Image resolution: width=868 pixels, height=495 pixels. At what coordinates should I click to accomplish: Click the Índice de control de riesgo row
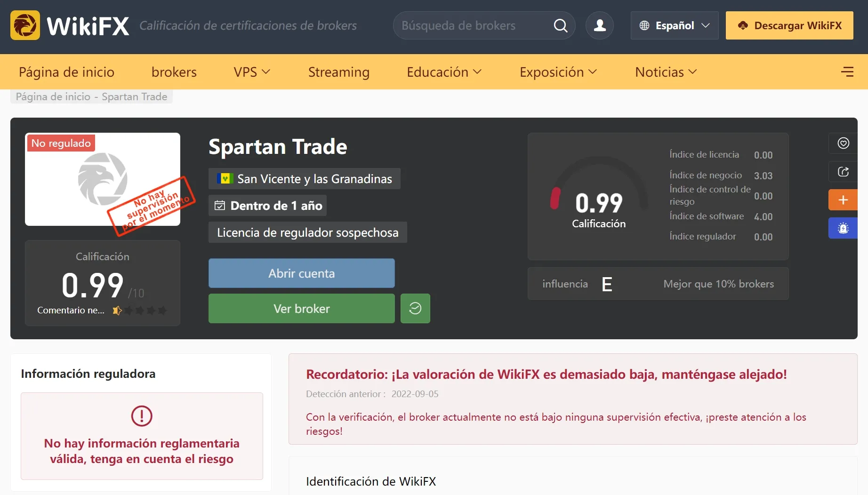(x=721, y=195)
